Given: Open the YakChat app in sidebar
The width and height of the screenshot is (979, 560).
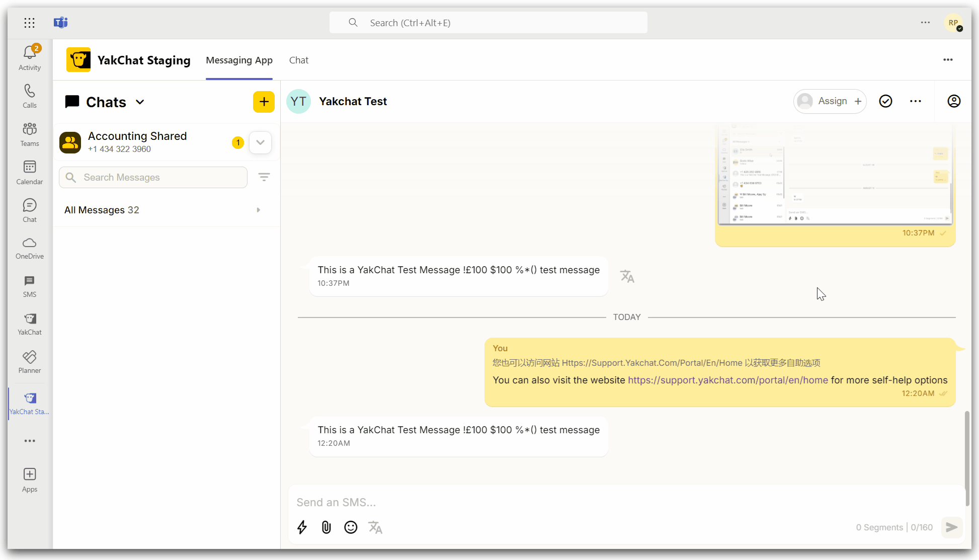Looking at the screenshot, I should click(30, 325).
